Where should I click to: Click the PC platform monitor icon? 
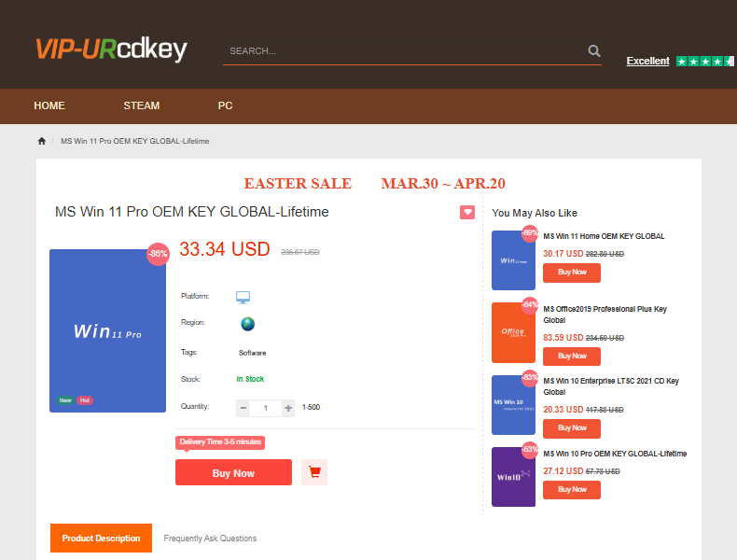(243, 297)
